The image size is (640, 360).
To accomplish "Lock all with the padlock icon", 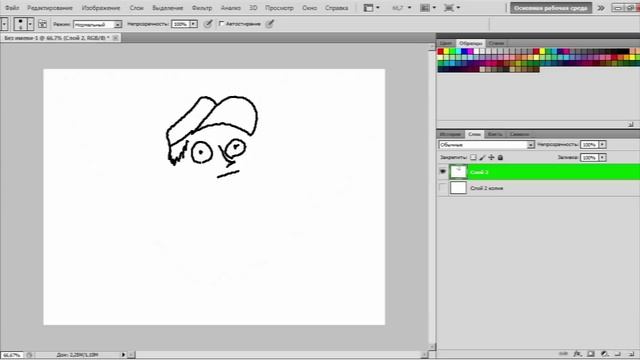I will (500, 157).
